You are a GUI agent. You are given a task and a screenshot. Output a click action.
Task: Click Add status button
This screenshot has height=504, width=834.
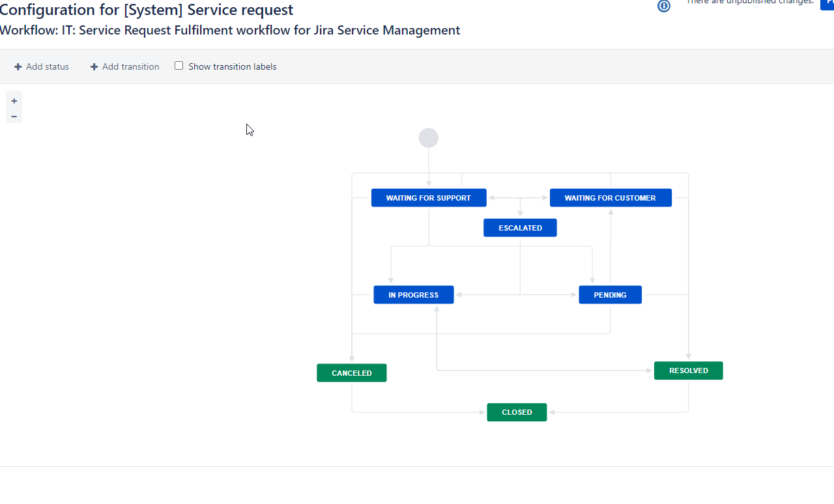point(42,66)
